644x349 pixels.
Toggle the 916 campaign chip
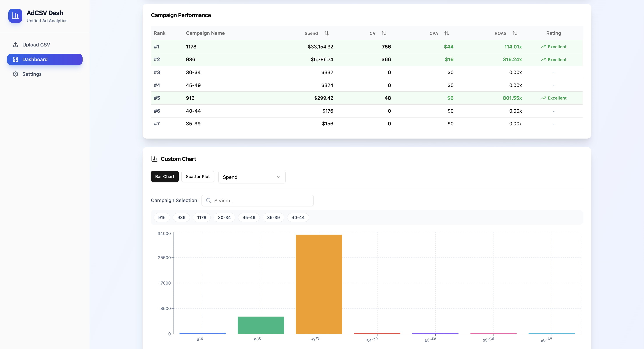click(x=162, y=217)
